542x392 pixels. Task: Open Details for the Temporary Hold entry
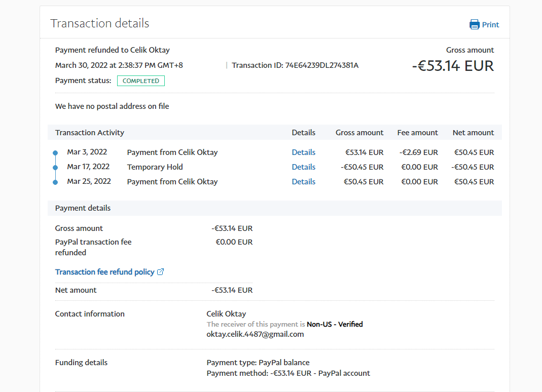pos(303,167)
